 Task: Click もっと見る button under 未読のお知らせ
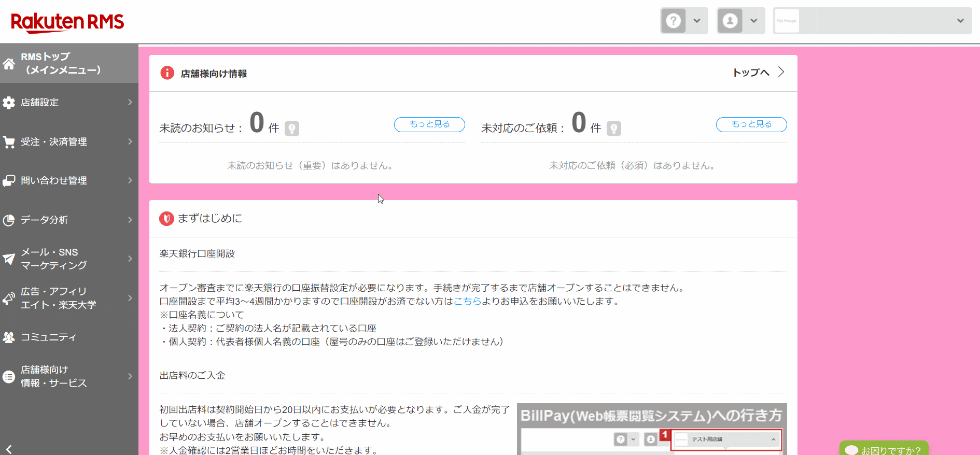tap(429, 124)
